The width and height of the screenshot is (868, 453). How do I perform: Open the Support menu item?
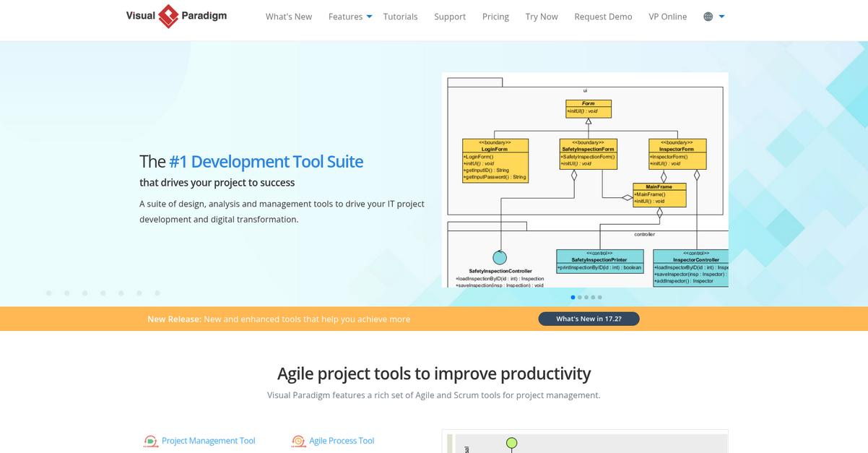tap(450, 17)
